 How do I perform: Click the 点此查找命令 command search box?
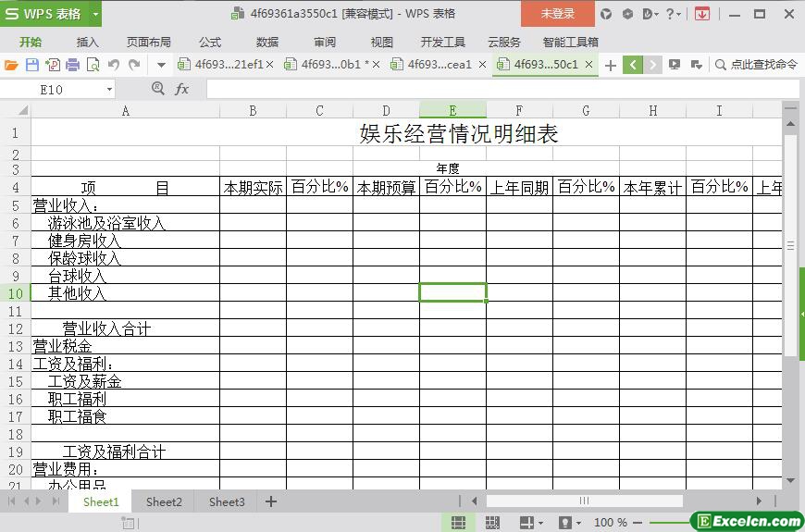coord(757,65)
